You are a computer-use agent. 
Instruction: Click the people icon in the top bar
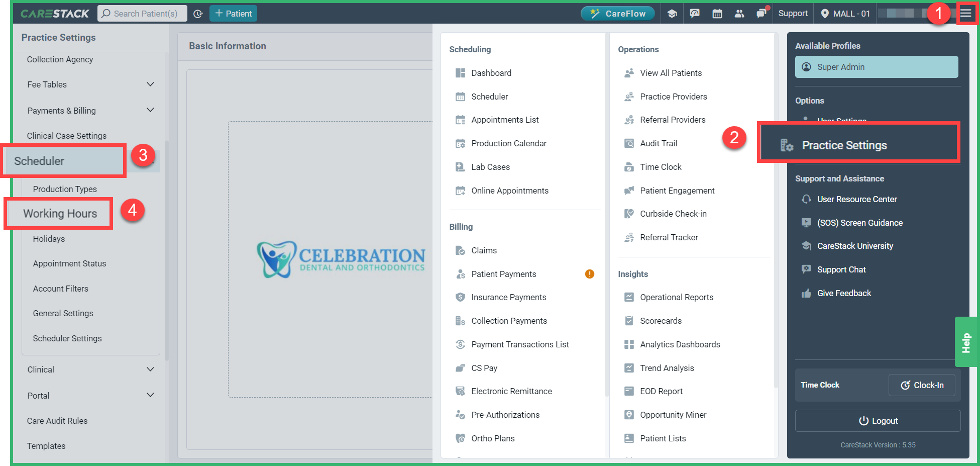(x=739, y=14)
